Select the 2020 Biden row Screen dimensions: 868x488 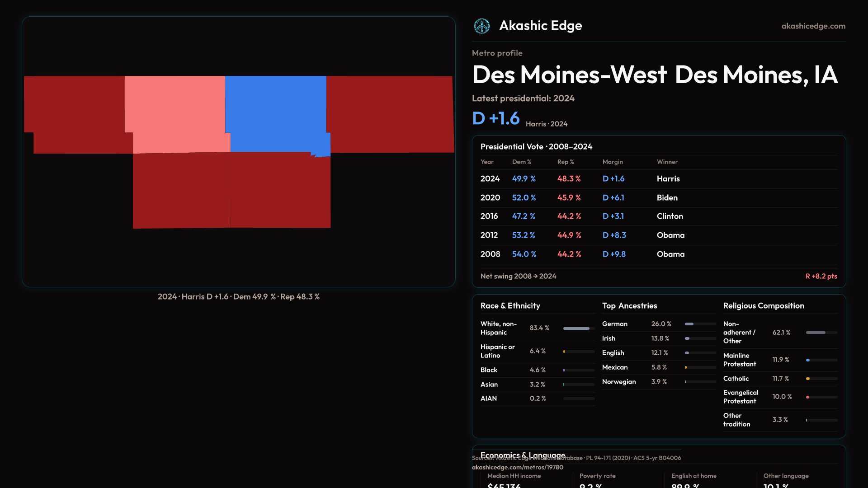point(658,198)
